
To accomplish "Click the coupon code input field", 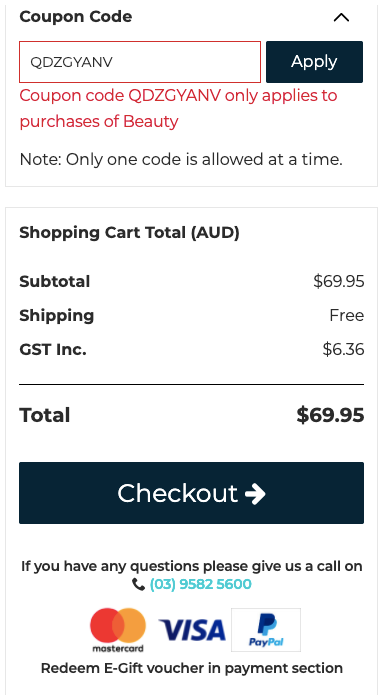I will 140,62.
